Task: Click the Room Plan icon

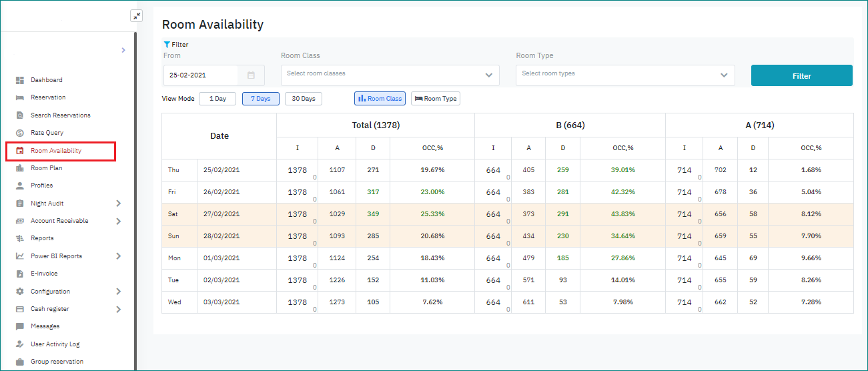Action: tap(20, 168)
